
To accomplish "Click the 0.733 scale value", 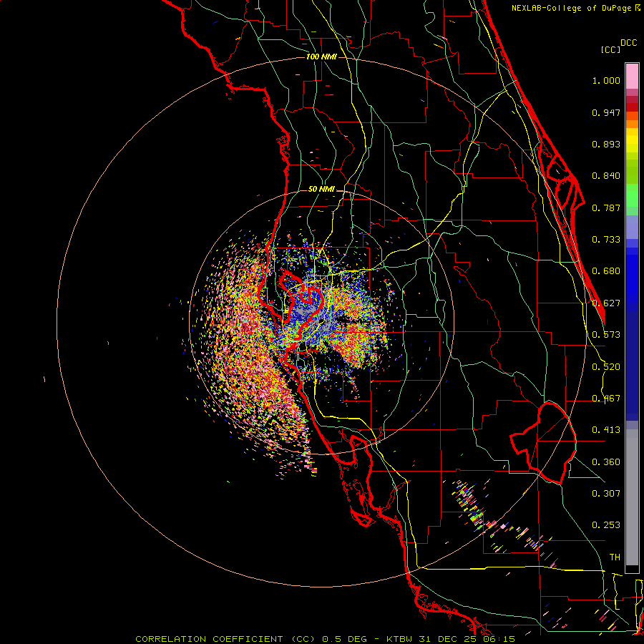I will [606, 240].
